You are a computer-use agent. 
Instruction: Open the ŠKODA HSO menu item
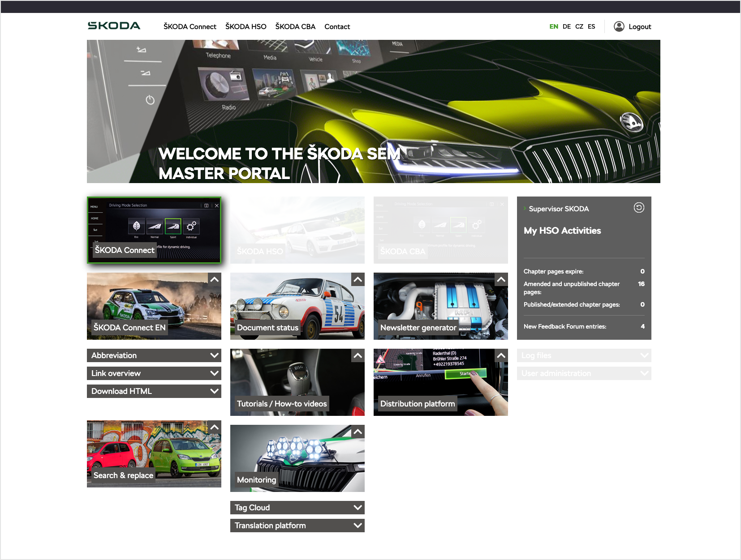point(246,27)
